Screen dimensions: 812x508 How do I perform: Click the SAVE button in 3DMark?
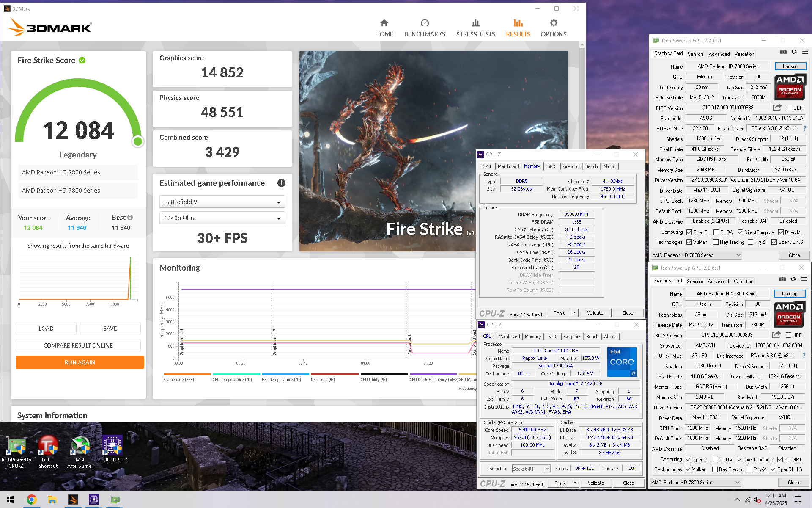(x=110, y=329)
